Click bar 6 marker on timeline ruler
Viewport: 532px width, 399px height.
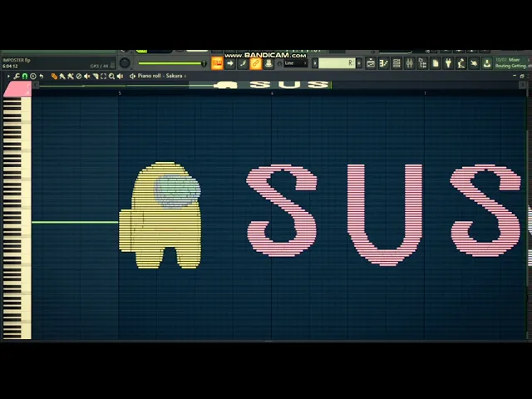(x=272, y=93)
